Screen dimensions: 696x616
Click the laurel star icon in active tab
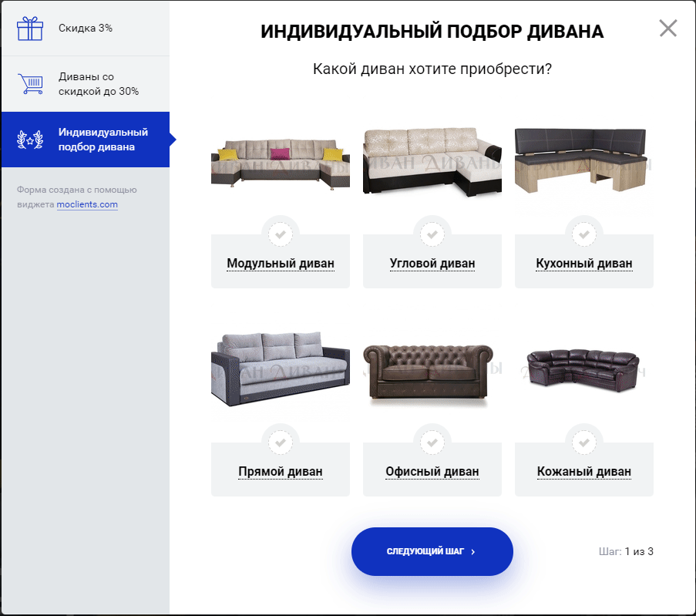[30, 140]
